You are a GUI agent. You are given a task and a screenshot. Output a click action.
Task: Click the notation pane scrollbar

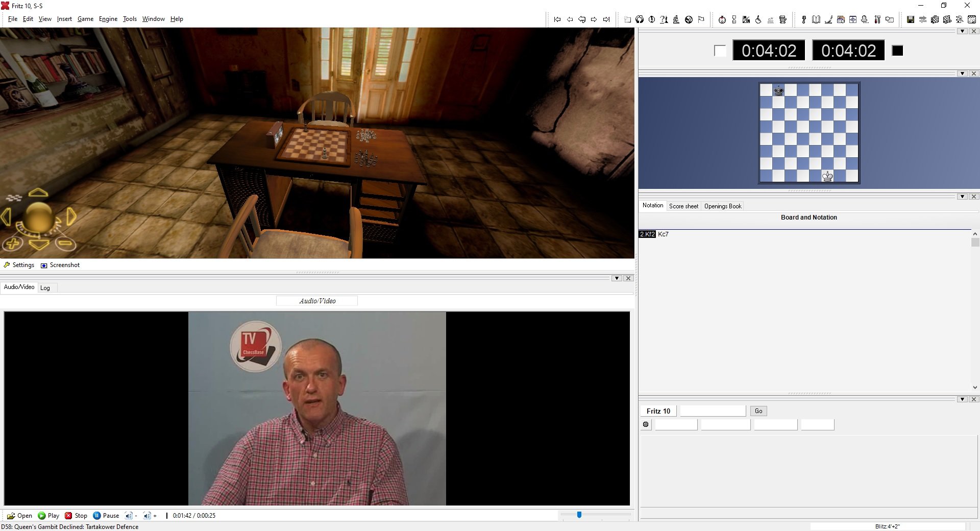click(975, 310)
